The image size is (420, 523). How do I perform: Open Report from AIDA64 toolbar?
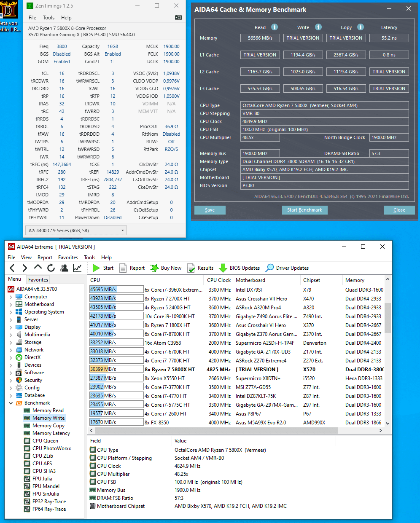[132, 268]
